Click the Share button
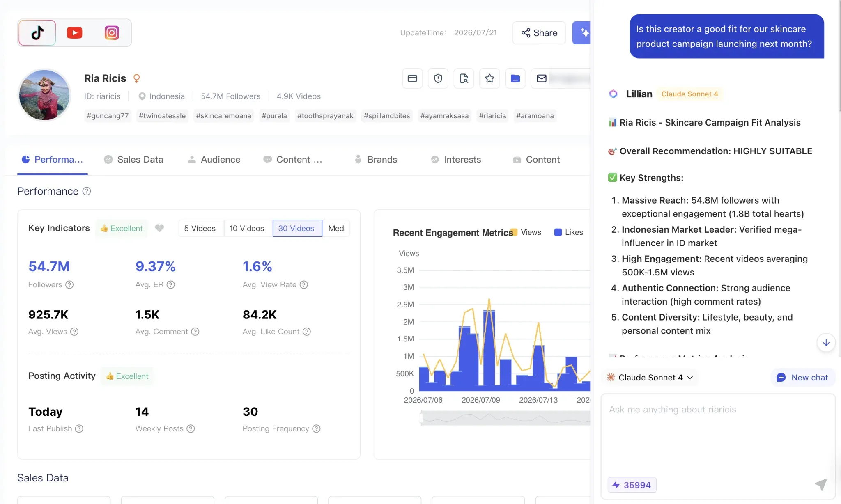Image resolution: width=841 pixels, height=504 pixels. click(539, 33)
